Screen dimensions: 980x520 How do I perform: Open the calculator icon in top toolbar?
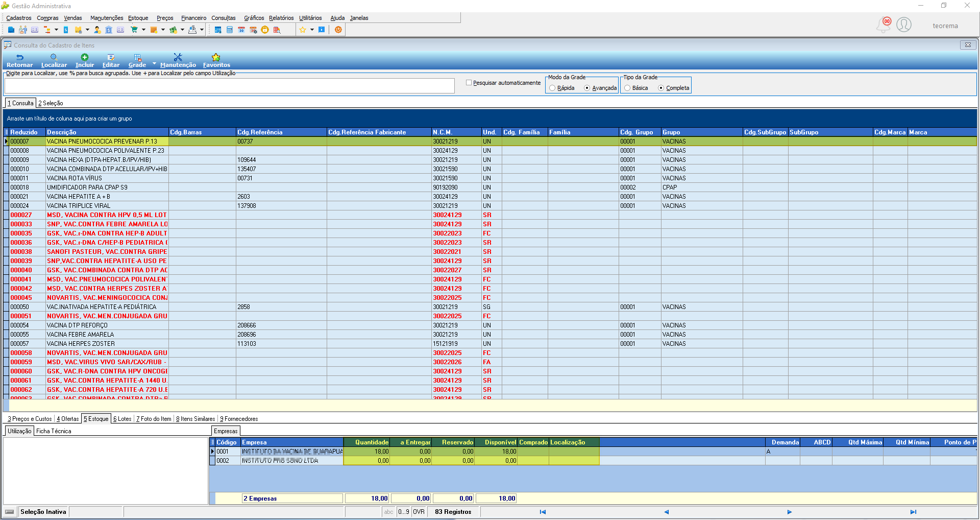(x=230, y=30)
